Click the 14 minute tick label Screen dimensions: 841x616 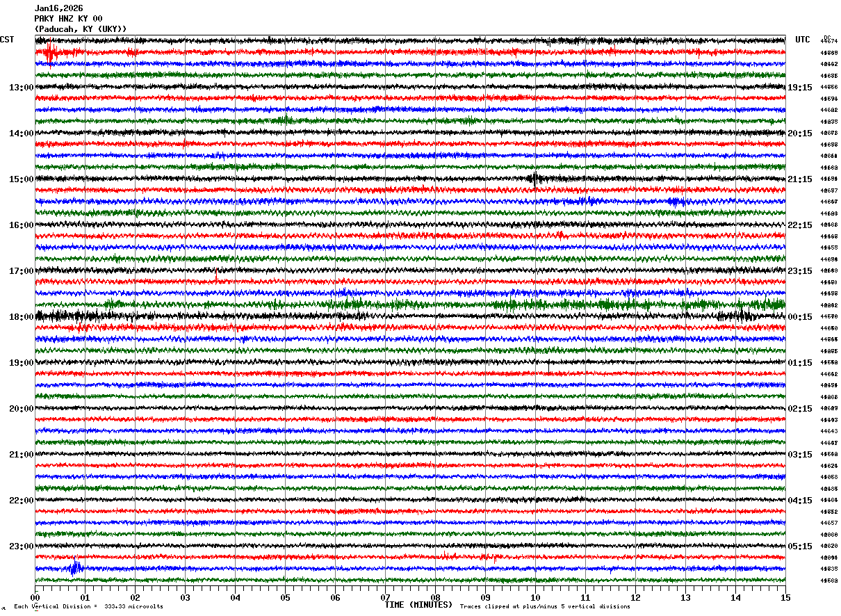735,597
